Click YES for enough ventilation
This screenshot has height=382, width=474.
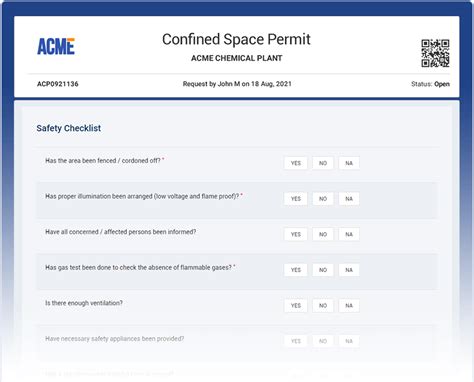pyautogui.click(x=296, y=305)
